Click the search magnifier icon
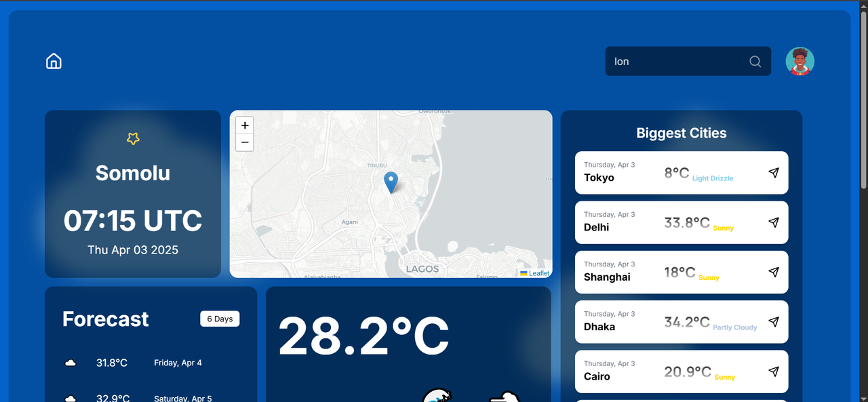The width and height of the screenshot is (868, 402). (755, 62)
